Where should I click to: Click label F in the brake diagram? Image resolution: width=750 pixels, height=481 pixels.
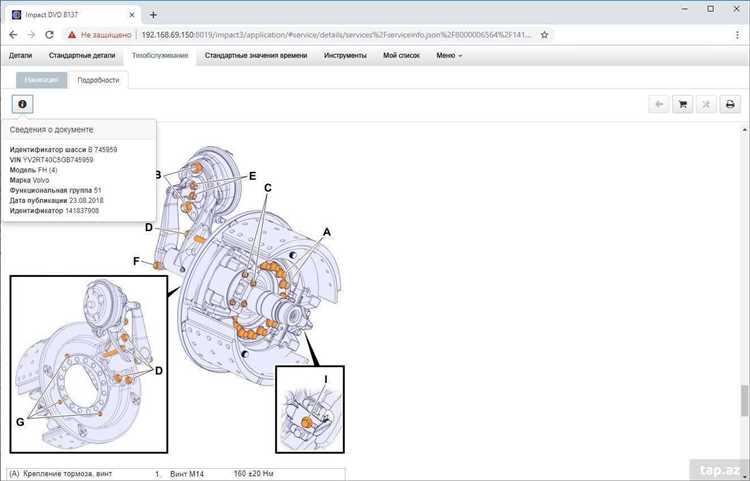pyautogui.click(x=136, y=262)
